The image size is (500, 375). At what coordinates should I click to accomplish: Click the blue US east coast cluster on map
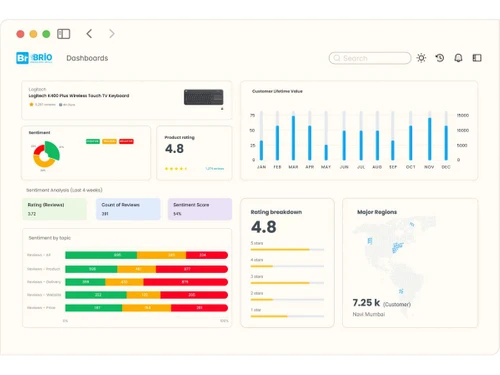click(397, 247)
